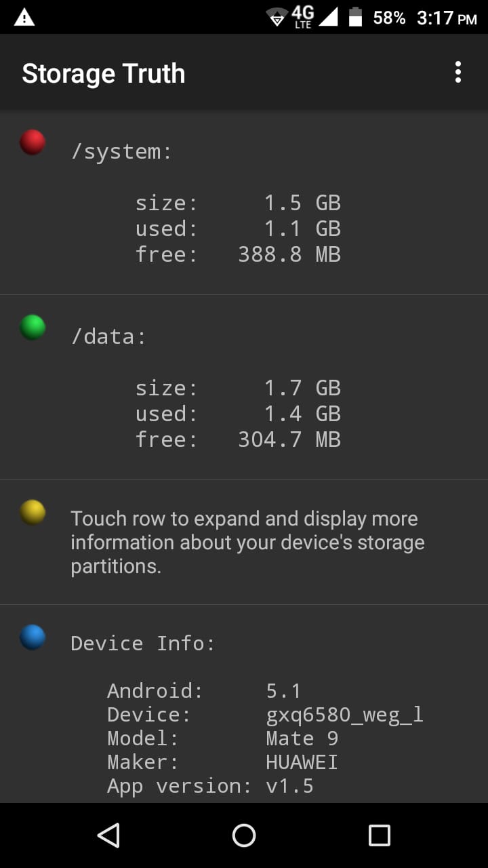Select the /system free 388.8 MB line
Image resolution: width=488 pixels, height=868 pixels.
pyautogui.click(x=238, y=255)
